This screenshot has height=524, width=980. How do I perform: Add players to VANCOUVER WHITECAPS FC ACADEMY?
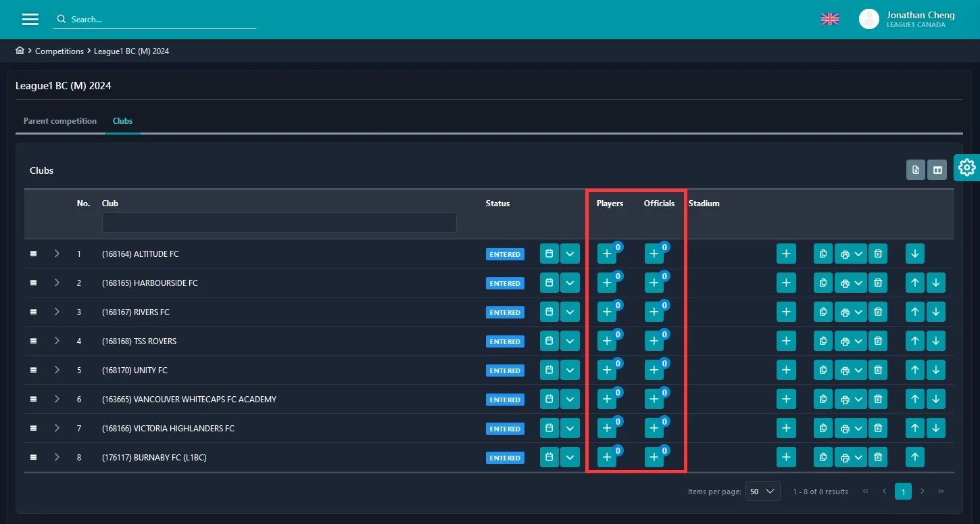click(x=607, y=399)
